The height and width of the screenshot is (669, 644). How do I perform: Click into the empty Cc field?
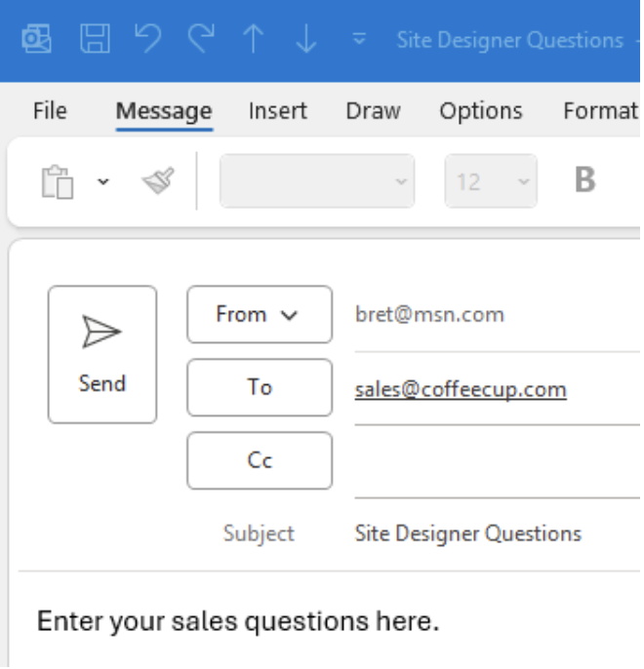(x=498, y=462)
